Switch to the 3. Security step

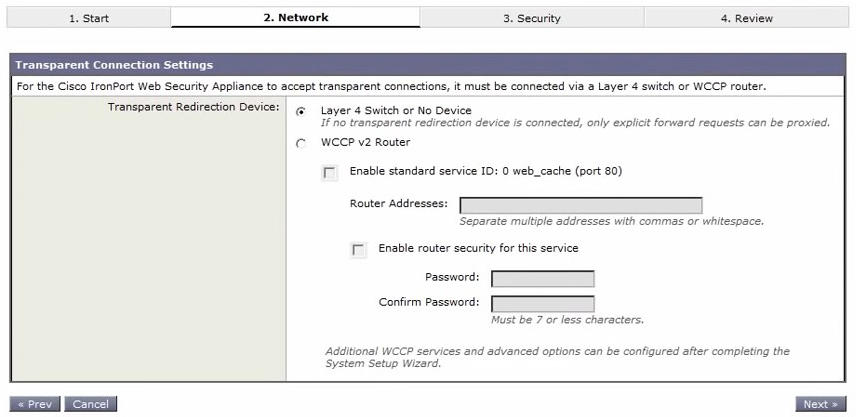click(x=531, y=18)
